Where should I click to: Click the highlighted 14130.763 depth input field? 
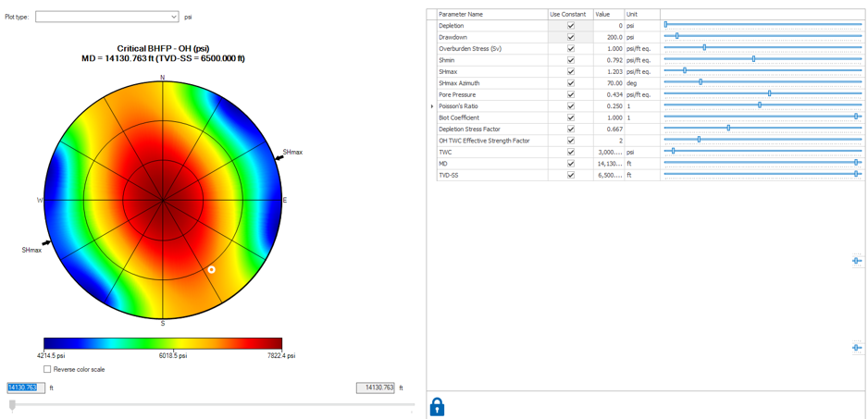point(25,388)
